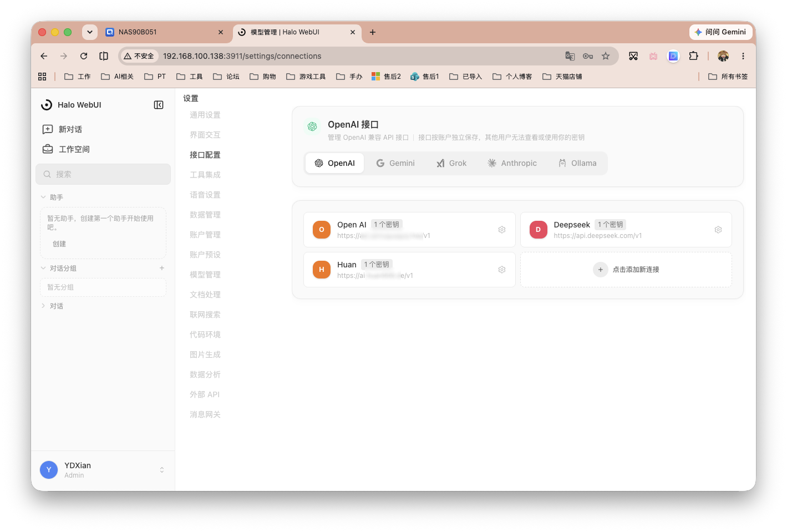This screenshot has height=532, width=787.
Task: Switch to the NAS90B051 tab
Action: [165, 32]
